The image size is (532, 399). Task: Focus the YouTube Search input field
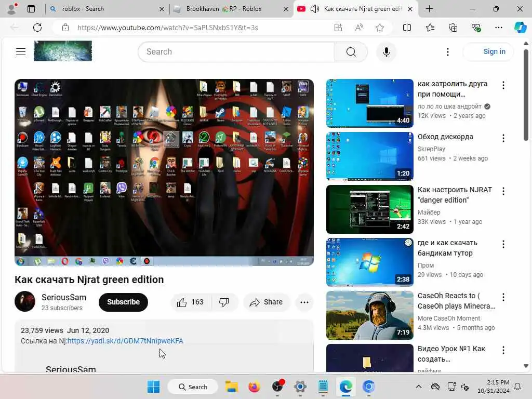(236, 52)
